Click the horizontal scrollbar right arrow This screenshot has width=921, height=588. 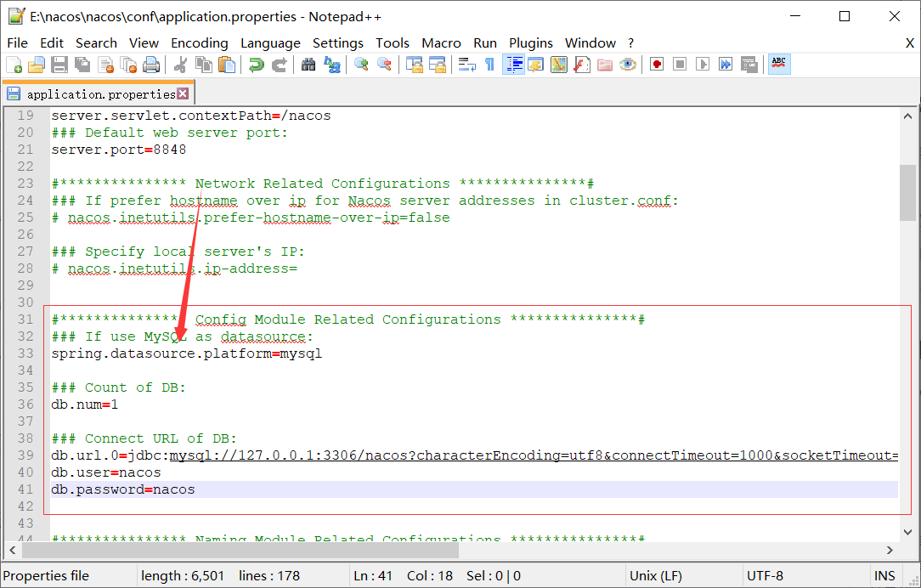pyautogui.click(x=890, y=551)
